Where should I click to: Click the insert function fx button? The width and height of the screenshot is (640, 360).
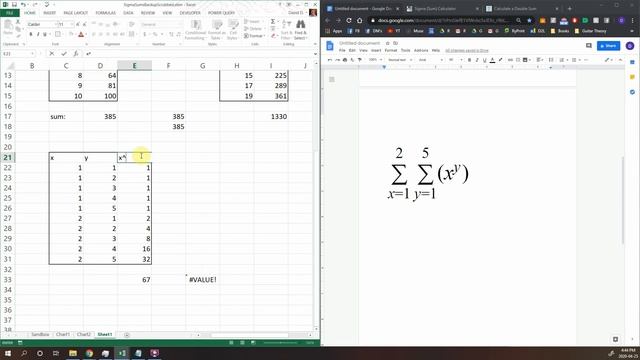[76, 53]
